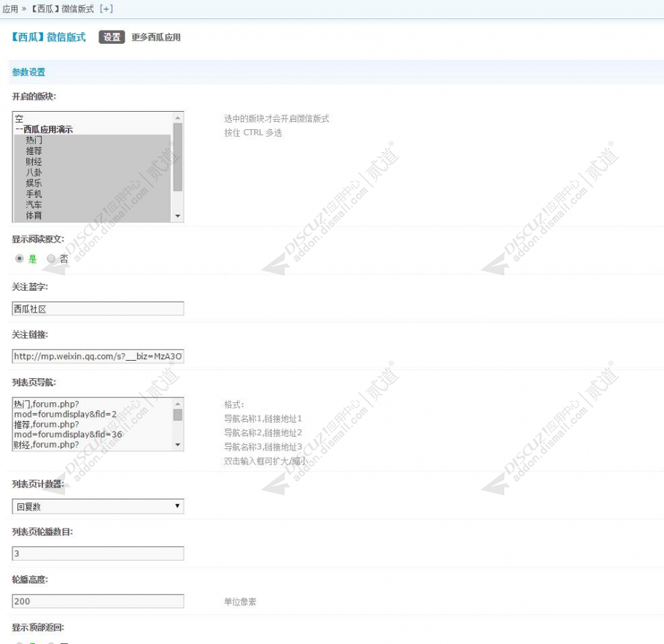
Task: Select 是 radio for 显示阅读原文
Action: 19,258
